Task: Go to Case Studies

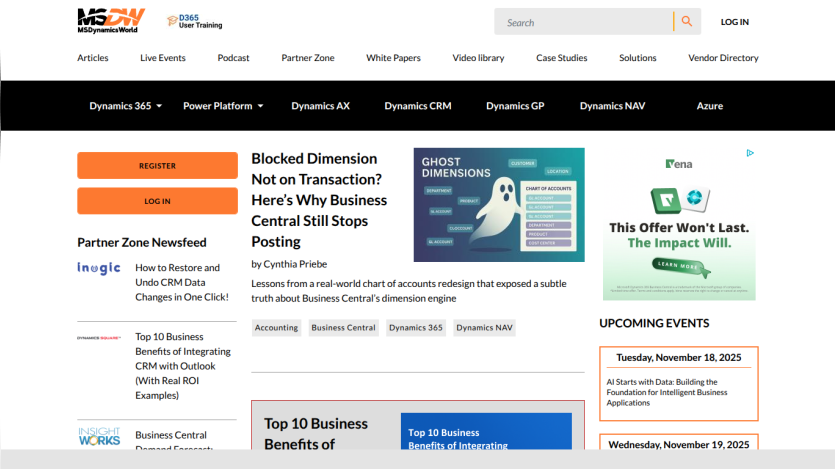Action: coord(561,57)
